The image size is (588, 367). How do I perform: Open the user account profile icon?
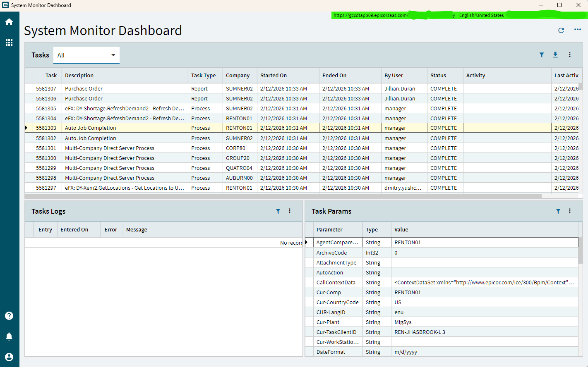pyautogui.click(x=9, y=357)
